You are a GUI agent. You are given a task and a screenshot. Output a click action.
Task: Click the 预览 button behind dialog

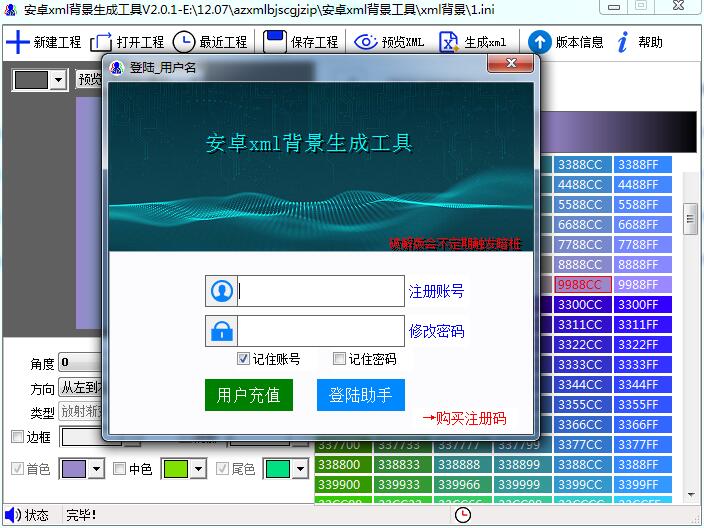89,79
